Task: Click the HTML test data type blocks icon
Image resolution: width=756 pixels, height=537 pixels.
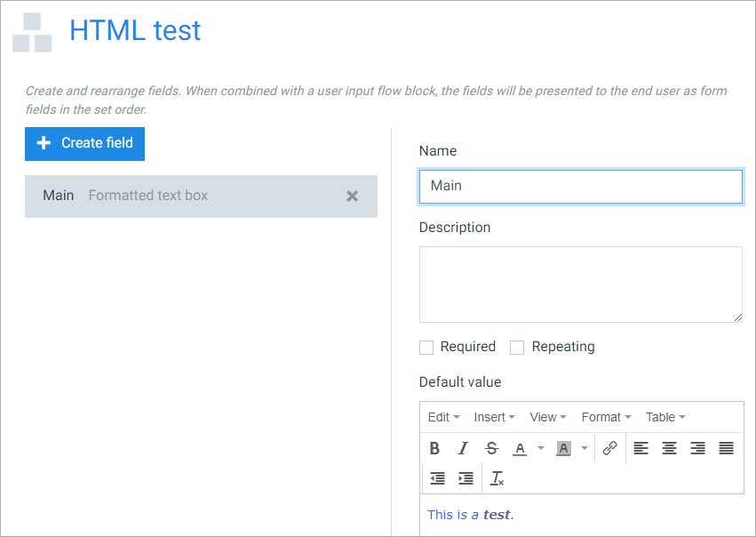Action: click(x=32, y=32)
